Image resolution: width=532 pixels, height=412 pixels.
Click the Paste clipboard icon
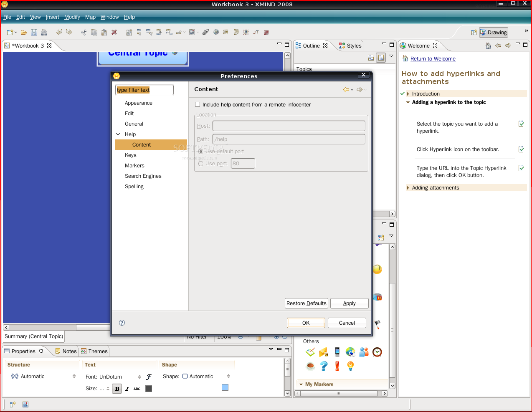(x=104, y=32)
